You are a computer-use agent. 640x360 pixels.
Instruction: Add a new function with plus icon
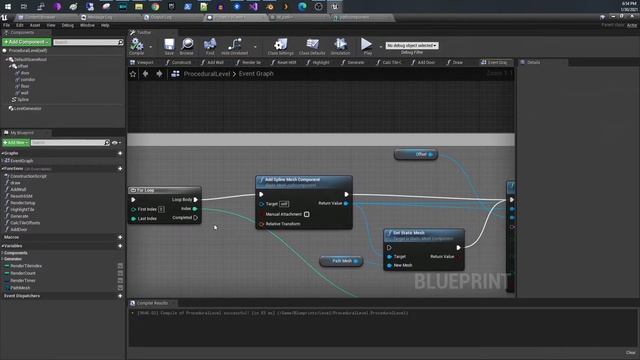tap(120, 169)
